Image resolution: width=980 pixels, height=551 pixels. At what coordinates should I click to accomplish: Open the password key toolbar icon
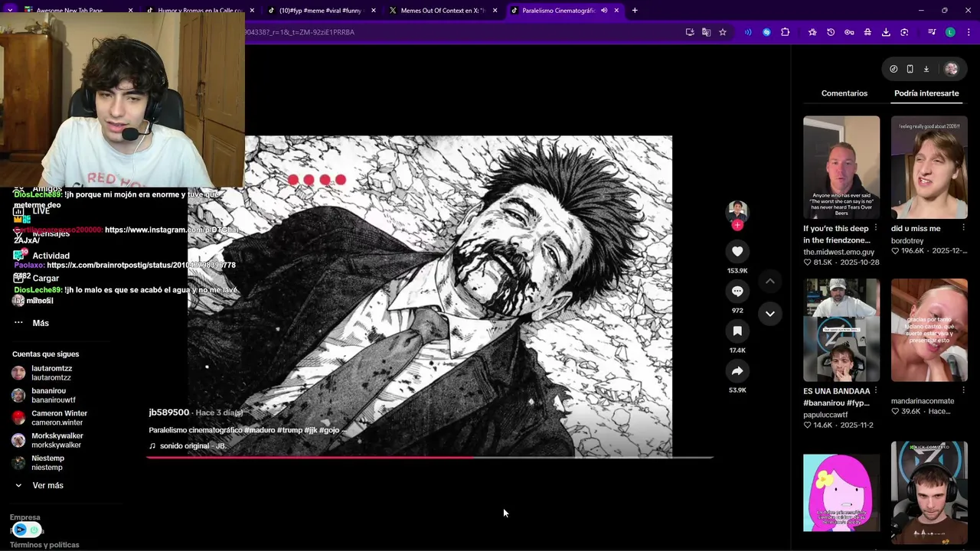[849, 32]
